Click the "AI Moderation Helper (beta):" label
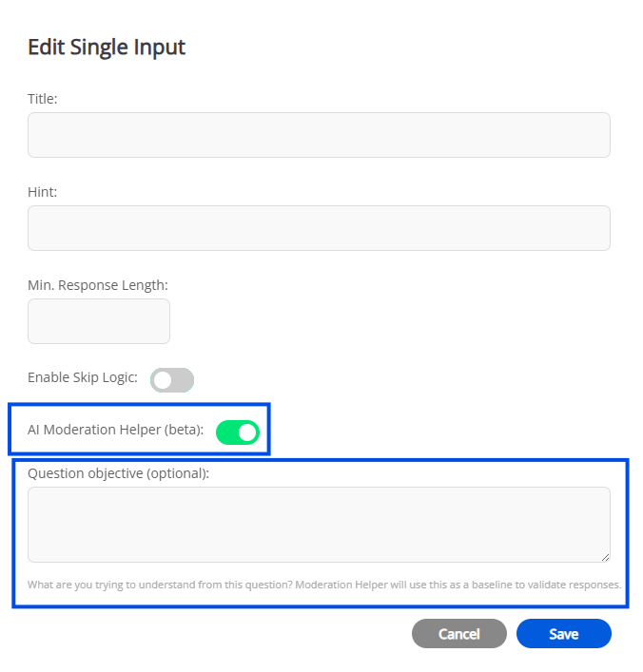The height and width of the screenshot is (672, 643). pyautogui.click(x=116, y=430)
